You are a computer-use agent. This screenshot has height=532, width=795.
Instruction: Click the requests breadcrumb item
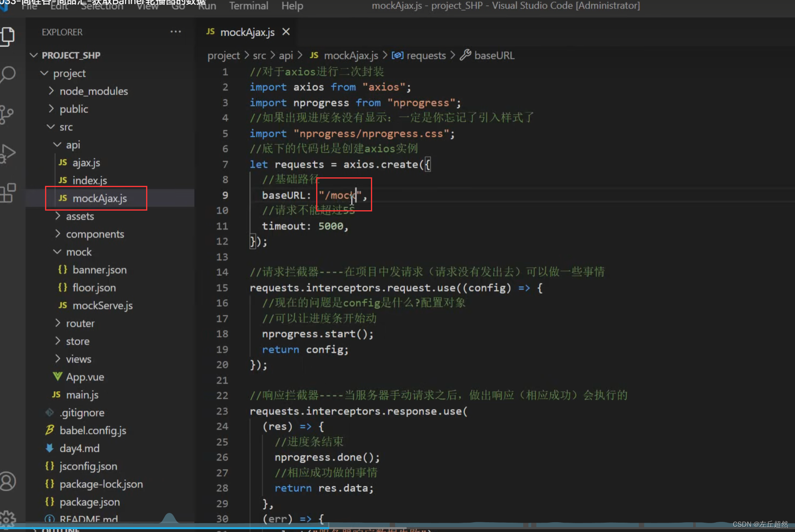[x=426, y=56]
